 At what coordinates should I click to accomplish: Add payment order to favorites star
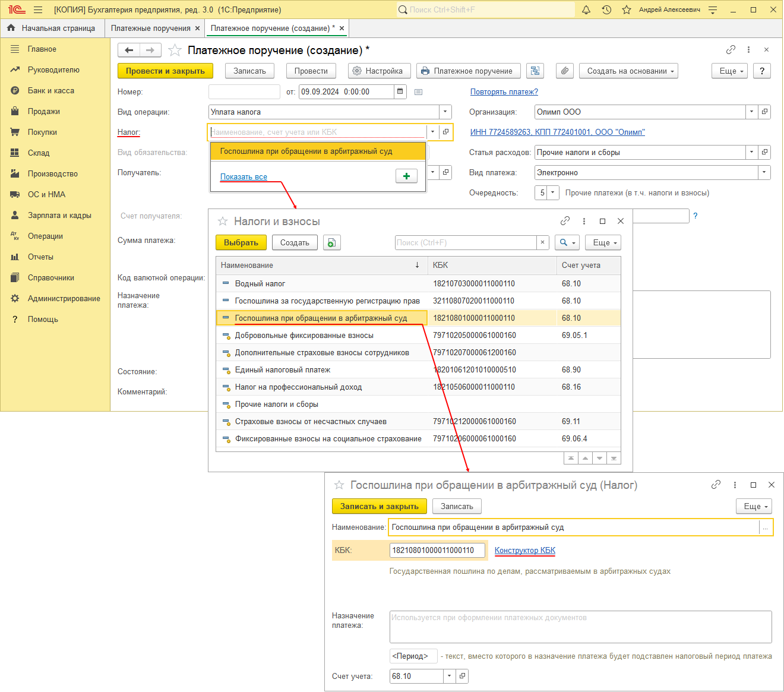point(175,50)
